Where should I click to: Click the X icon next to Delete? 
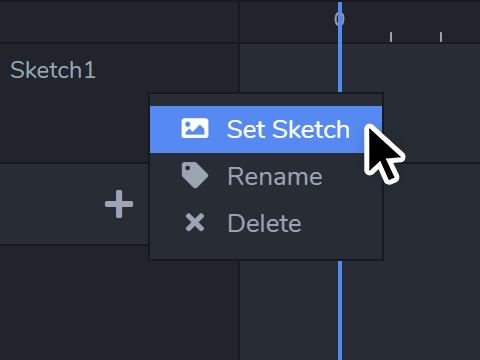(x=195, y=222)
